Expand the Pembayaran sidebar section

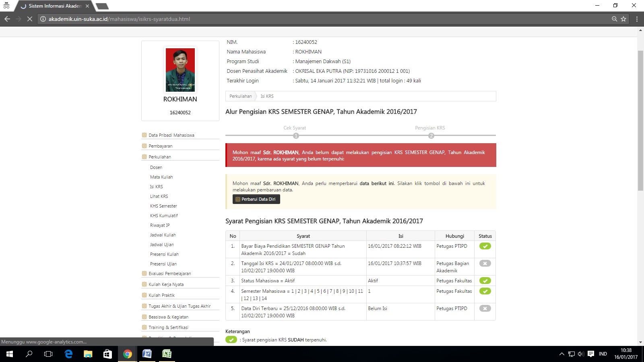tap(160, 146)
